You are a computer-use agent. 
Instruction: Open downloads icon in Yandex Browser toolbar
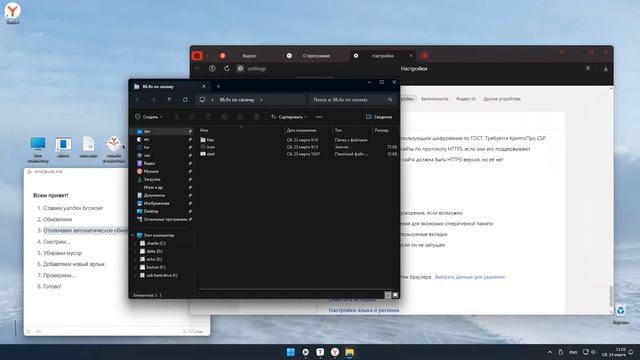605,69
